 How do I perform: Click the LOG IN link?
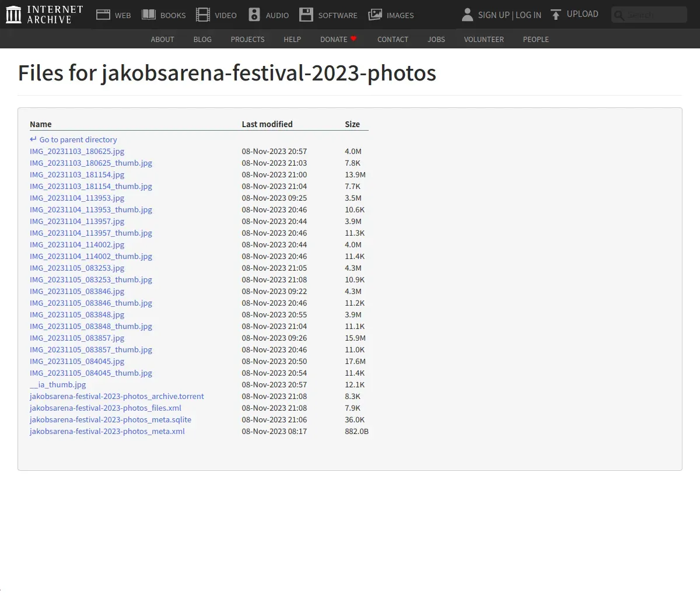[528, 15]
